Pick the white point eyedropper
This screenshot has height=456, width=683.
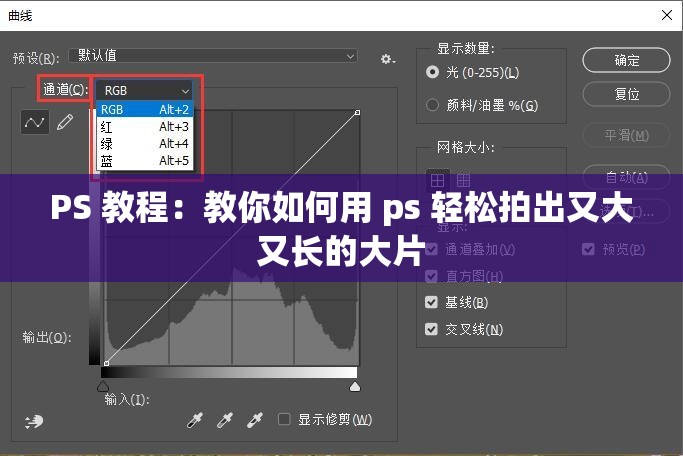pyautogui.click(x=255, y=420)
